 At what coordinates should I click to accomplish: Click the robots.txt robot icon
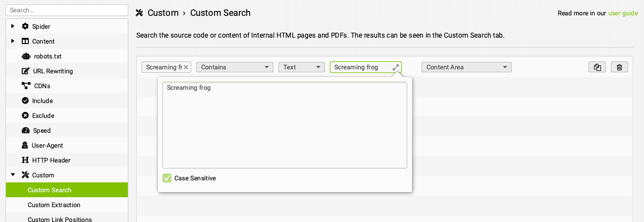point(26,56)
